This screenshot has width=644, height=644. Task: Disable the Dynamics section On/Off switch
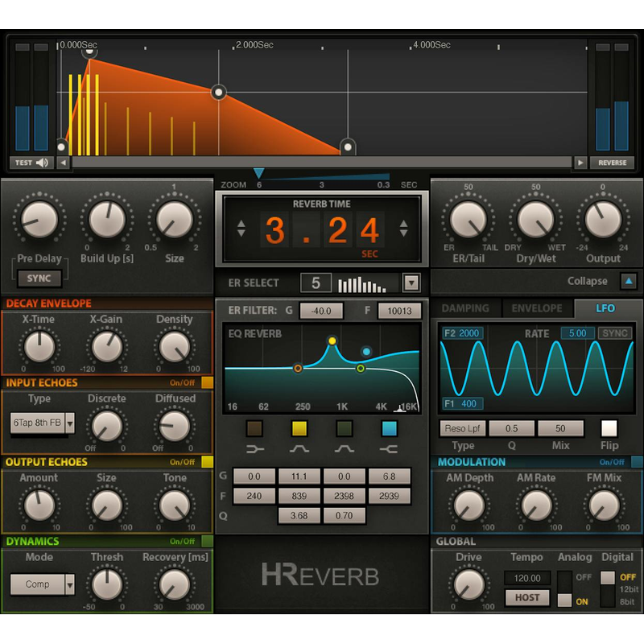[207, 541]
